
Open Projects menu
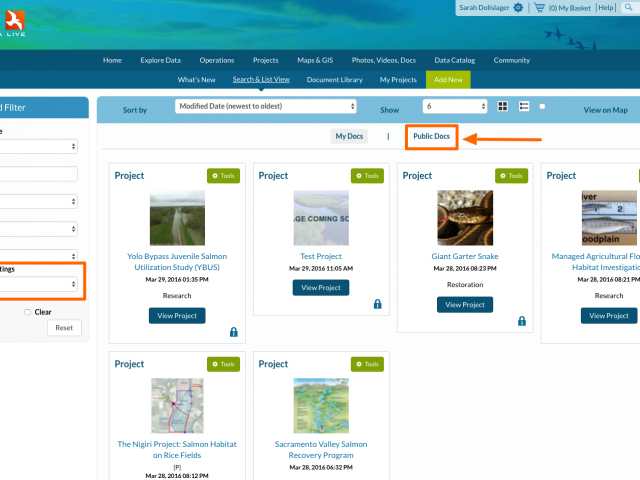click(x=266, y=60)
